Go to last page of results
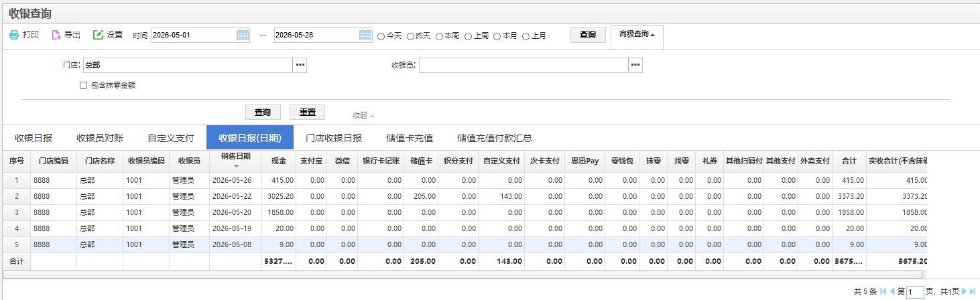The image size is (980, 300). pos(972,291)
